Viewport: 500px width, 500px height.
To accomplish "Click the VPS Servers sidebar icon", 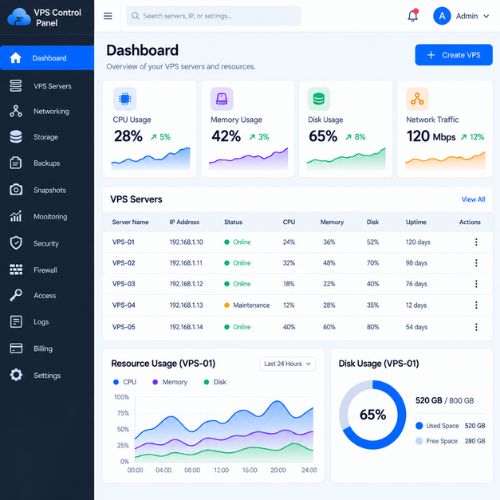I will (x=16, y=86).
